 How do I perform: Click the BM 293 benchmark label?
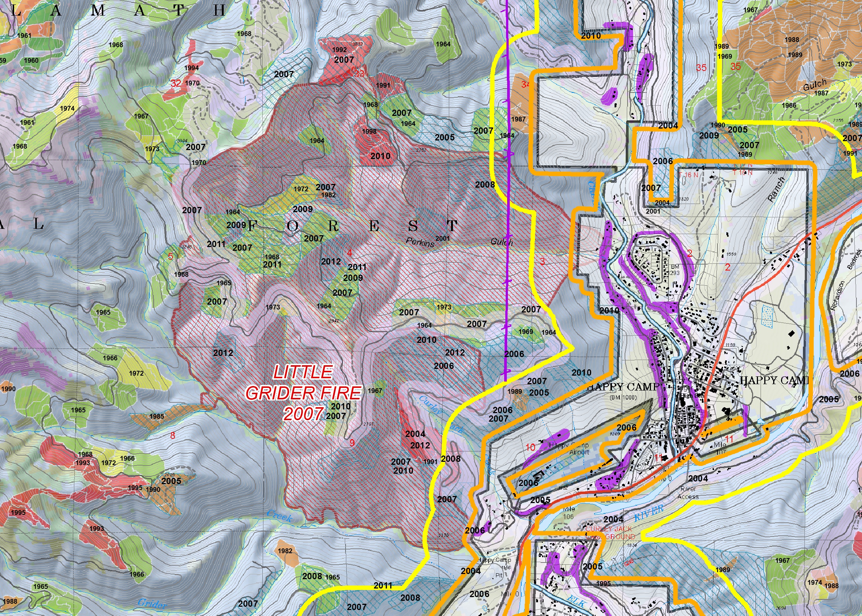pos(675,269)
